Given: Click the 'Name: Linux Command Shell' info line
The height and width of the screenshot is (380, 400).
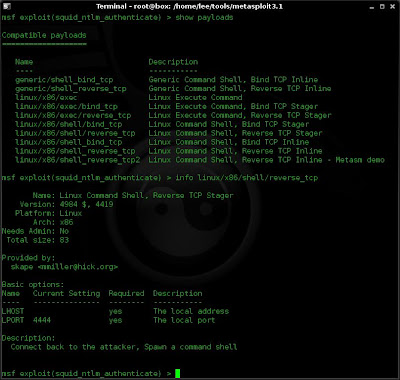Looking at the screenshot, I should [x=133, y=195].
